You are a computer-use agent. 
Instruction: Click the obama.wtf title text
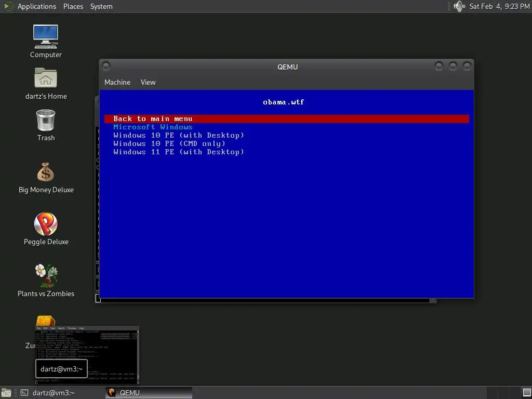[x=284, y=102]
